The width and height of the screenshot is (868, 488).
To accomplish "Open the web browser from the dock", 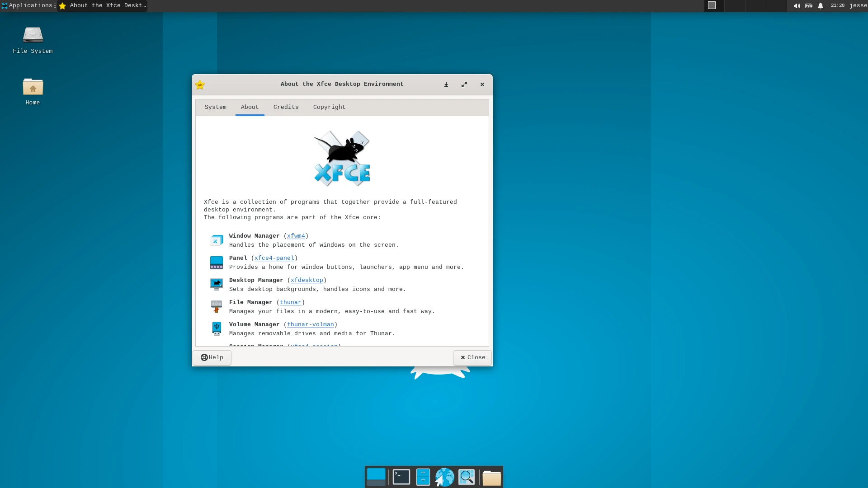I will point(444,477).
